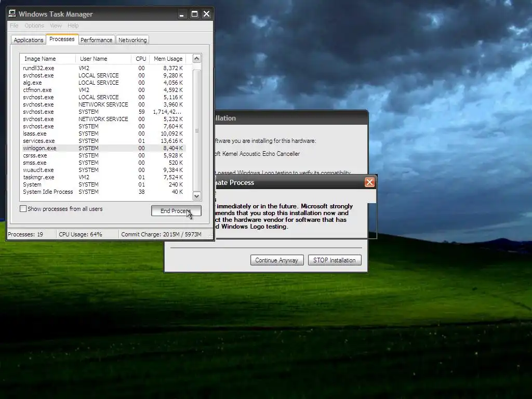
Task: Select svchost.exe using 59 CPU
Action: 103,112
